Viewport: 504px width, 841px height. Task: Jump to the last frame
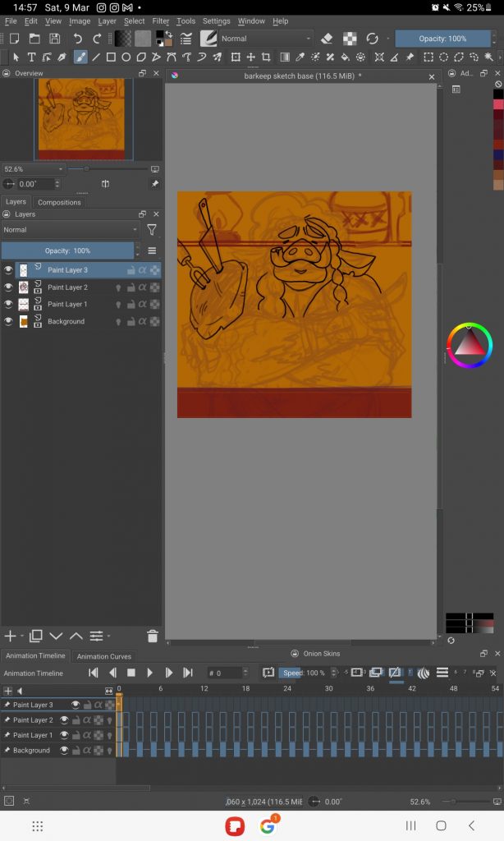(x=188, y=673)
